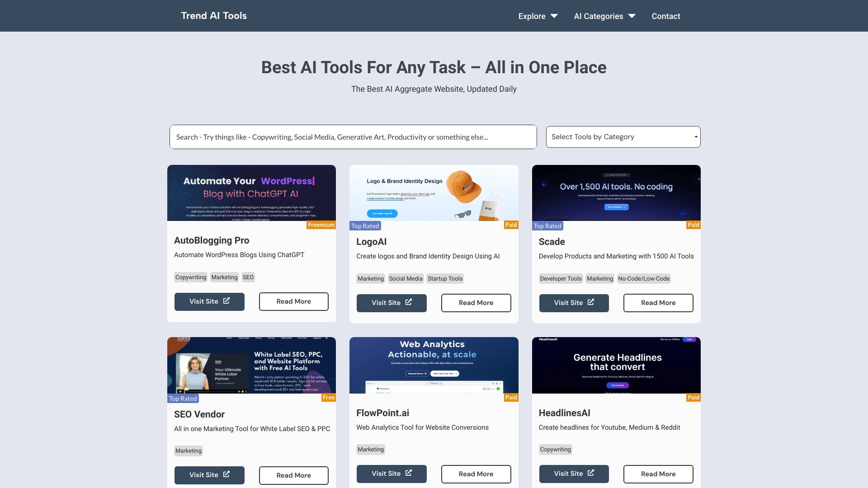This screenshot has width=868, height=488.
Task: Click the Trend AI Tools home link
Action: [213, 15]
